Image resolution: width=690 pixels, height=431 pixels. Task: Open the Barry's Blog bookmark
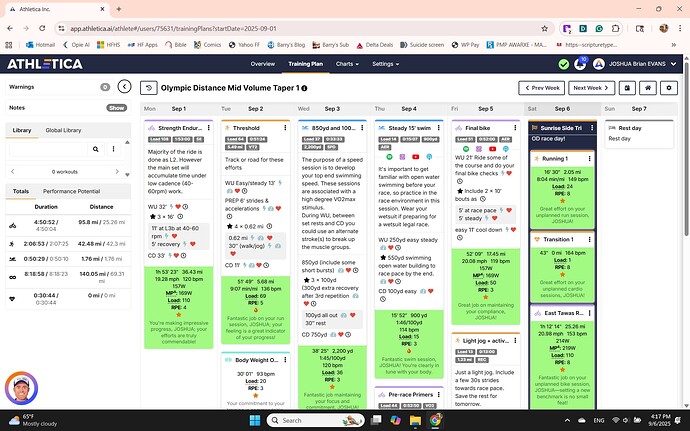coord(286,44)
